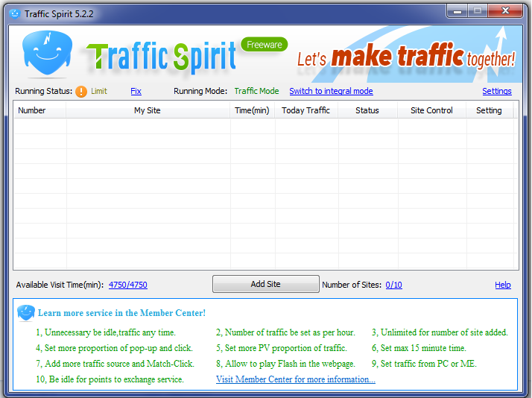Click the Number of Sites label

(352, 285)
